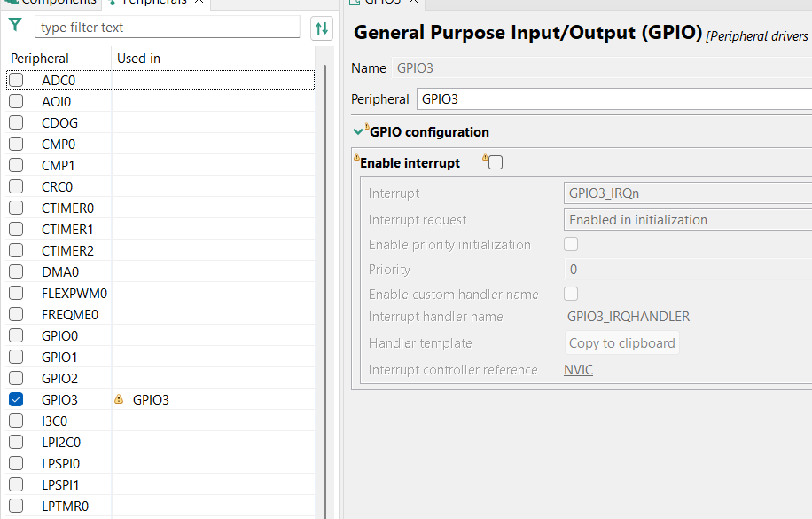Click the type filter text field

click(168, 28)
